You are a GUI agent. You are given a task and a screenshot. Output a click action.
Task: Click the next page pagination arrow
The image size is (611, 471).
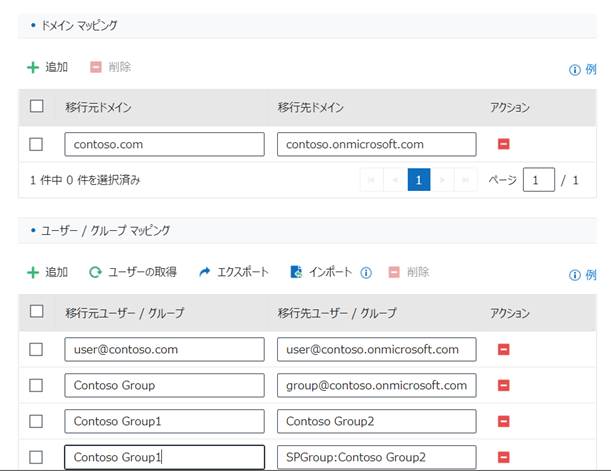442,180
